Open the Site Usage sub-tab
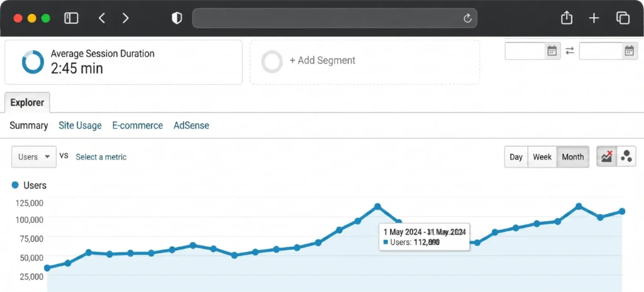This screenshot has width=644, height=292. coord(80,126)
